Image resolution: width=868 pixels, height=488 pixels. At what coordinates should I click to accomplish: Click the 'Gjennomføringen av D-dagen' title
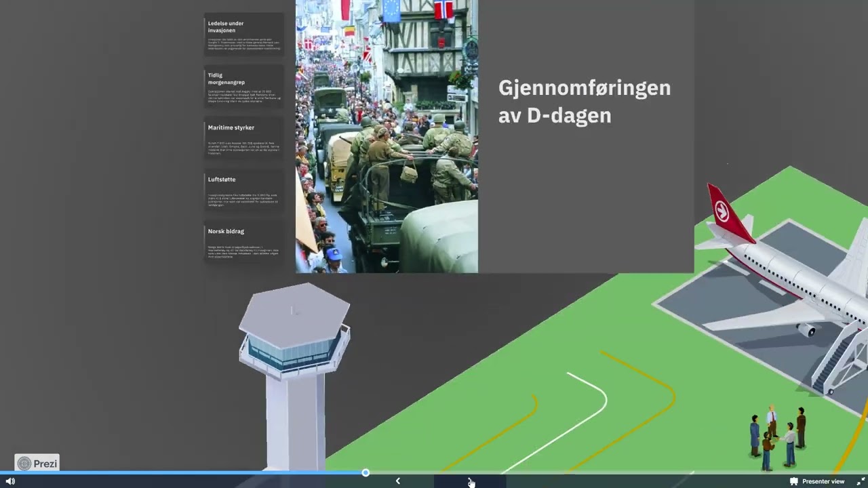pyautogui.click(x=584, y=101)
